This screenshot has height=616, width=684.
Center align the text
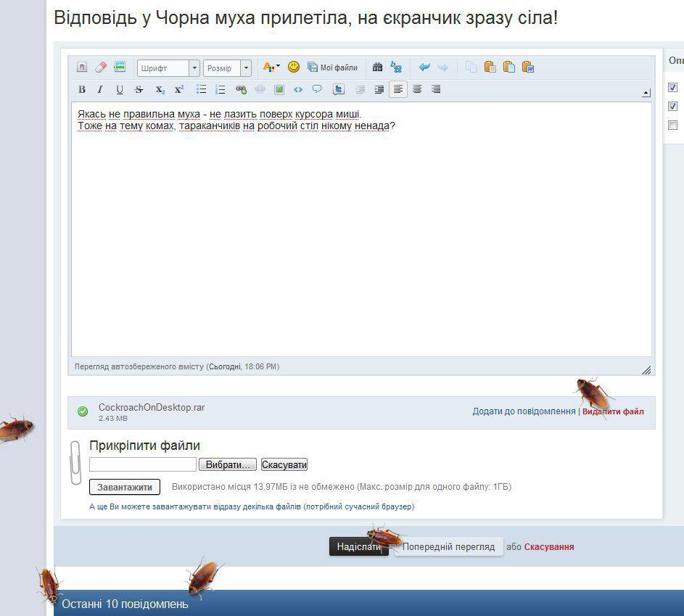(417, 90)
